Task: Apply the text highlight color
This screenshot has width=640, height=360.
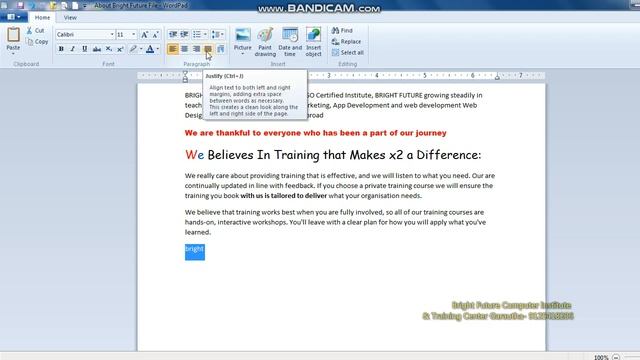Action: coord(133,49)
